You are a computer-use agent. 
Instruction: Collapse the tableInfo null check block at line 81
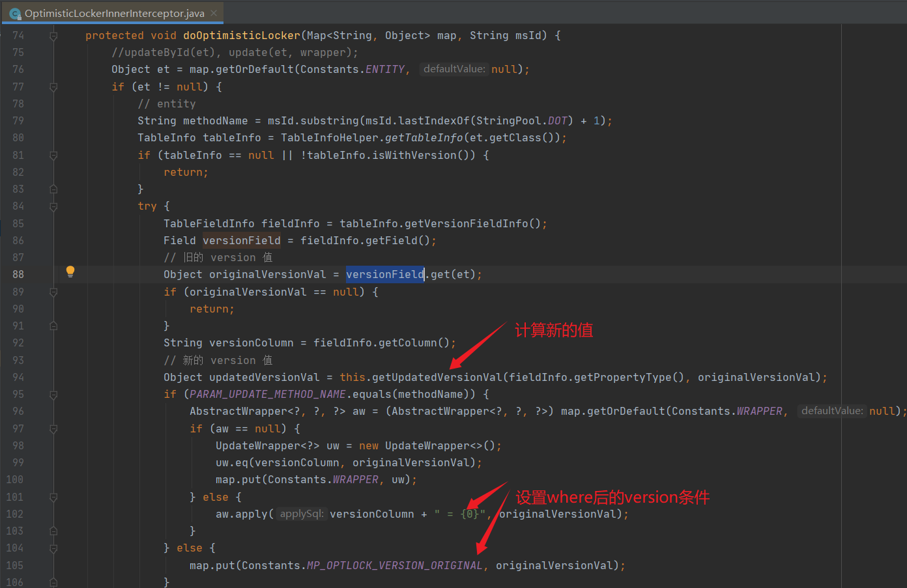point(53,156)
